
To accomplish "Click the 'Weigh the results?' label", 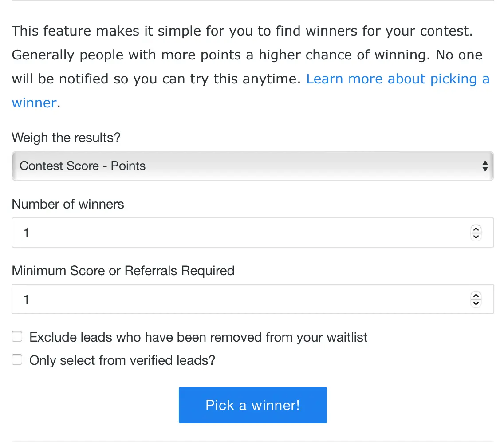I will point(66,138).
